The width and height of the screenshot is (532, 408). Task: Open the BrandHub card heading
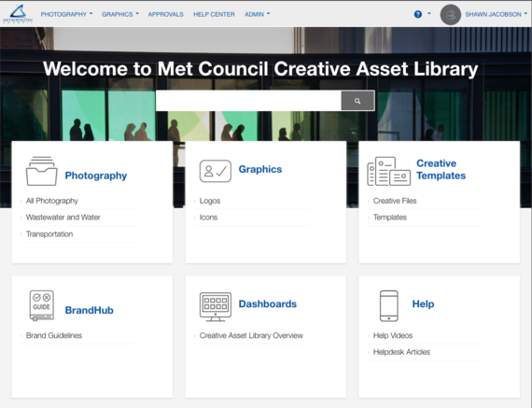90,310
